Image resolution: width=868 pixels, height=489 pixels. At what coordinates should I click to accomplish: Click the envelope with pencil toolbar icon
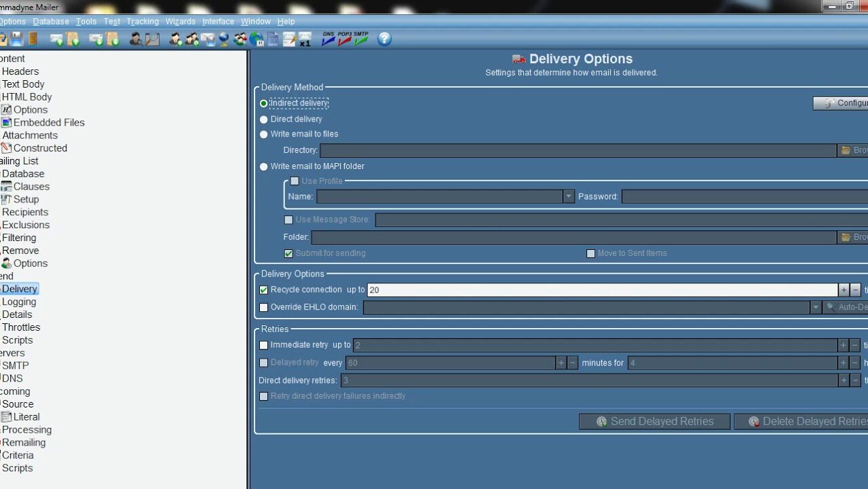click(289, 39)
